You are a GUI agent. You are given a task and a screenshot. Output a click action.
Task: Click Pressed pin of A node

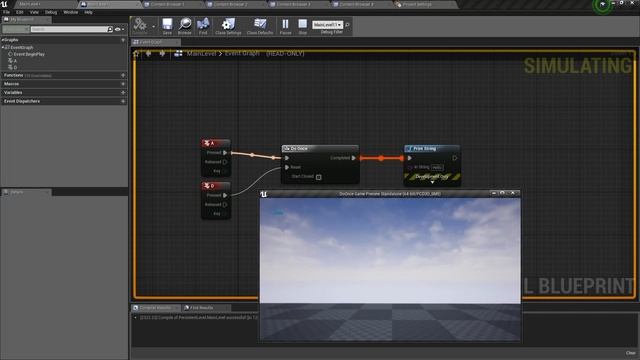tap(225, 153)
